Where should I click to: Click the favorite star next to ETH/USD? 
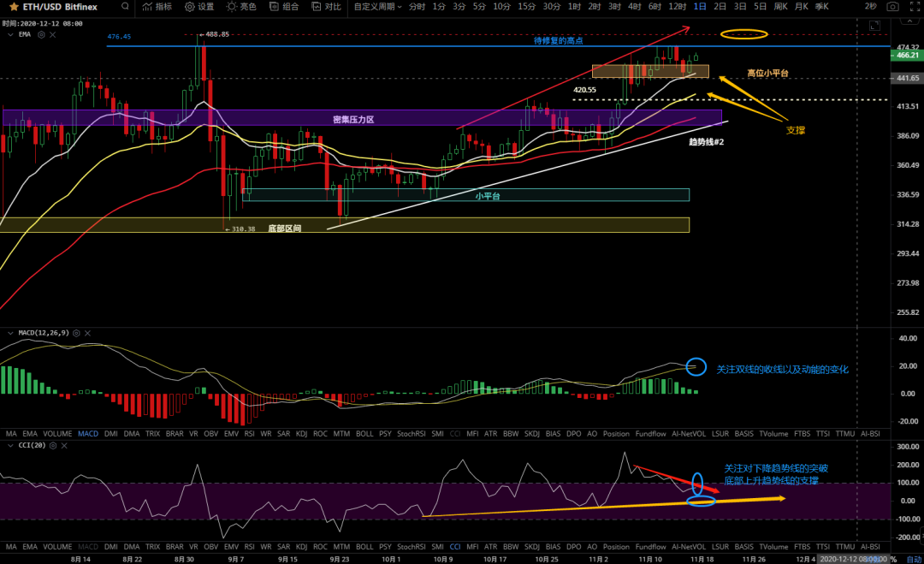[14, 7]
